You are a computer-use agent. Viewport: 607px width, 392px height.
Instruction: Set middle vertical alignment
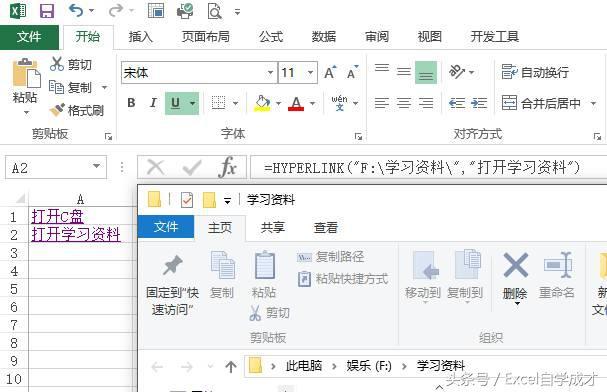404,72
